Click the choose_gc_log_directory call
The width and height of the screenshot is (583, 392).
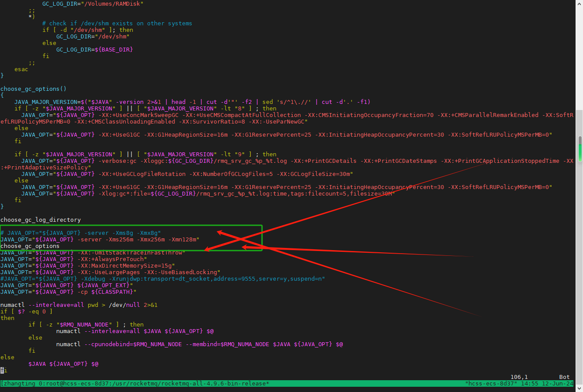coord(41,220)
